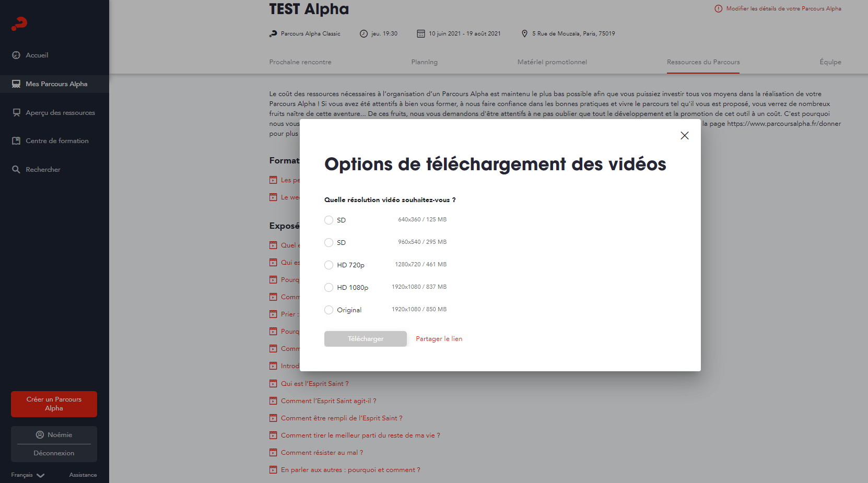Open Comment être rempli de l'Esprit Saint ?

342,418
